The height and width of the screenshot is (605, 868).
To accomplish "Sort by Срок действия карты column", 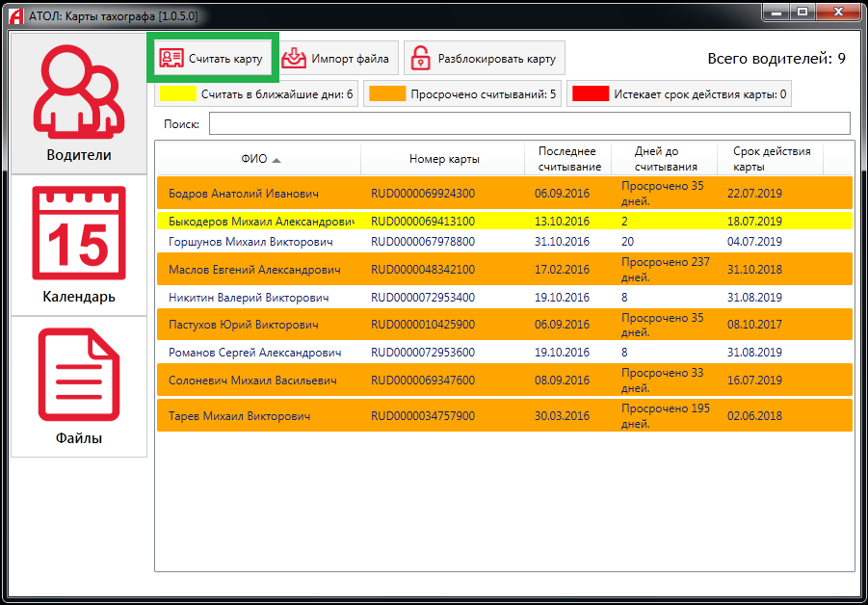I will pos(771,159).
